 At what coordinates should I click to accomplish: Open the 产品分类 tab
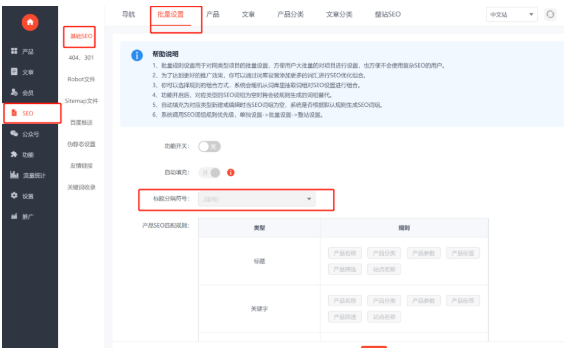[x=291, y=14]
